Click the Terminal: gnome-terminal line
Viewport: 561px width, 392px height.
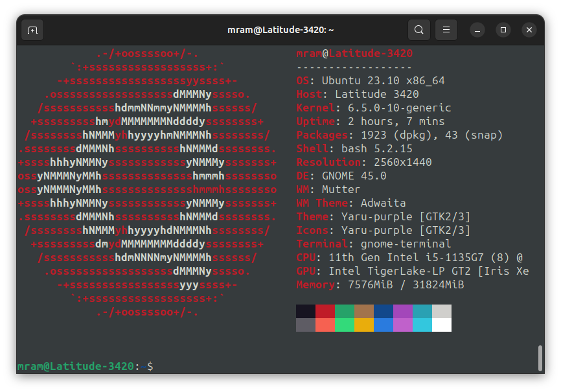(374, 244)
